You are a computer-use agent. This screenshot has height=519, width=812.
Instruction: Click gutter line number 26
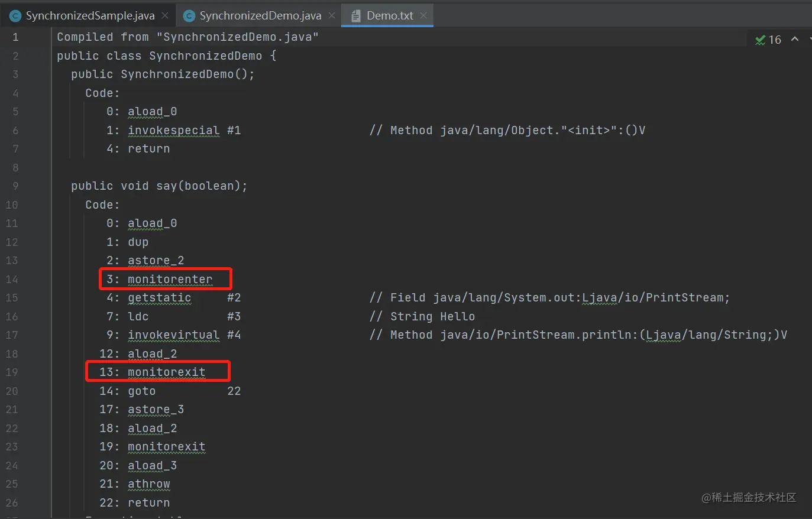[12, 503]
